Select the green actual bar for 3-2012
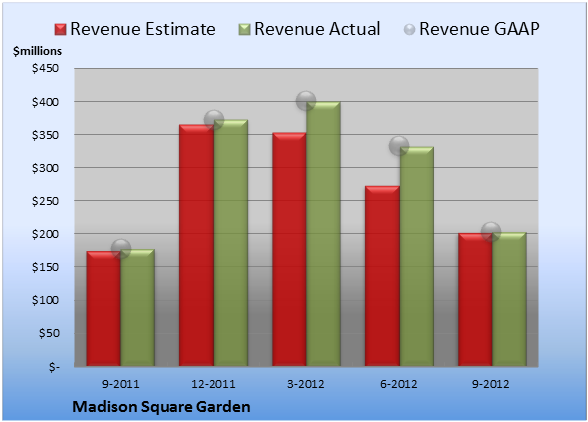The height and width of the screenshot is (422, 588). click(x=323, y=234)
